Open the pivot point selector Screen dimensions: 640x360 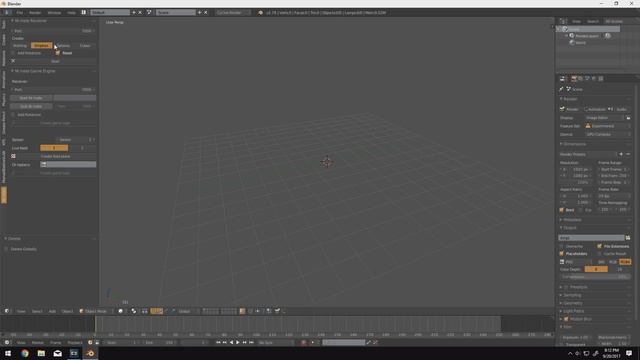[133, 311]
